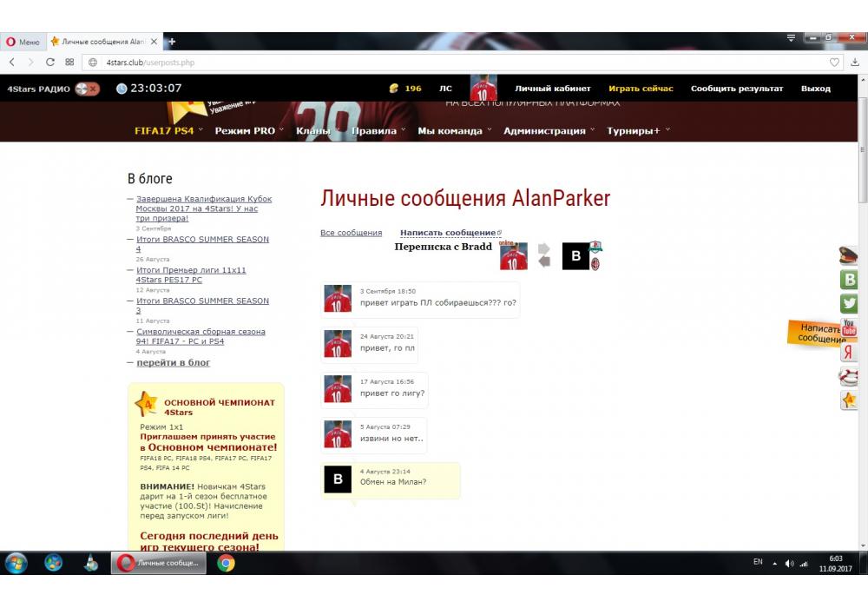The height and width of the screenshot is (608, 868).
Task: Click the lifebuoy help sidebar icon
Action: coord(848,377)
